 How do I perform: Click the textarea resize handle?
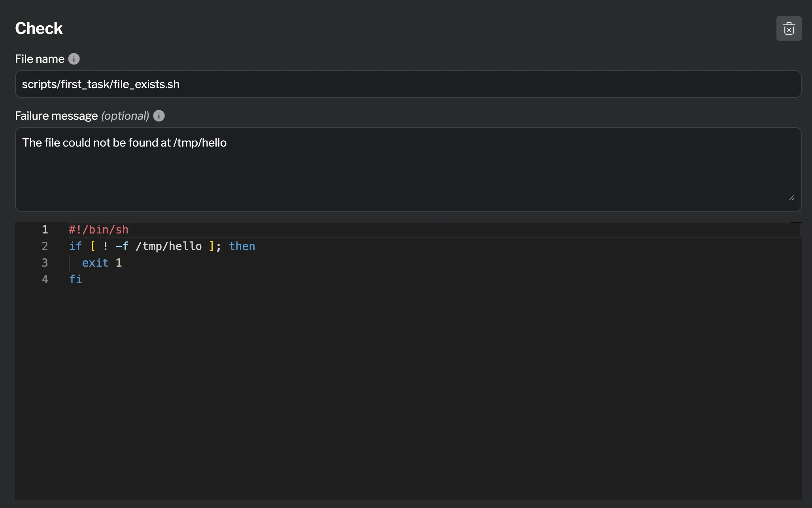(793, 198)
